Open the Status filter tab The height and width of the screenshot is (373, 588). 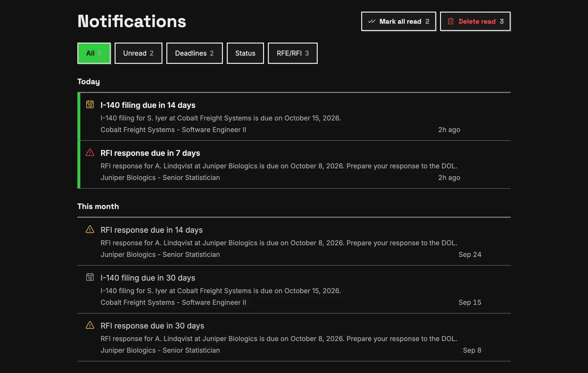[x=245, y=53]
